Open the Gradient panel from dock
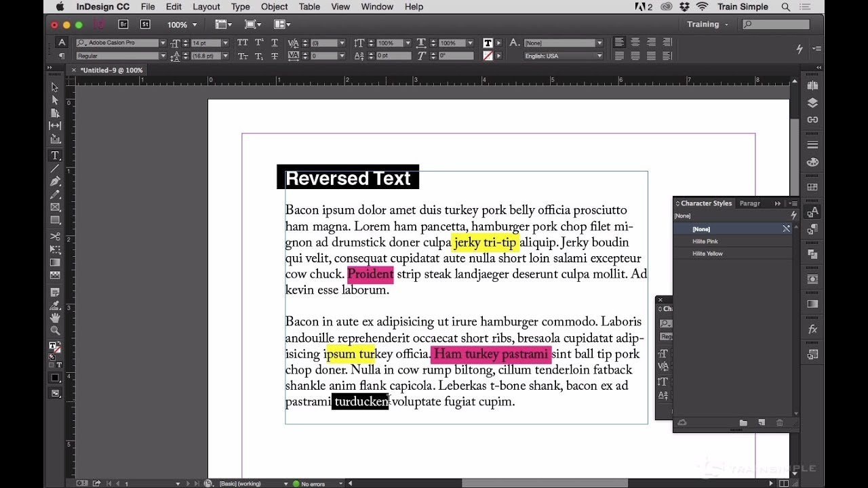Screen dimensions: 868x488 pos(812,304)
